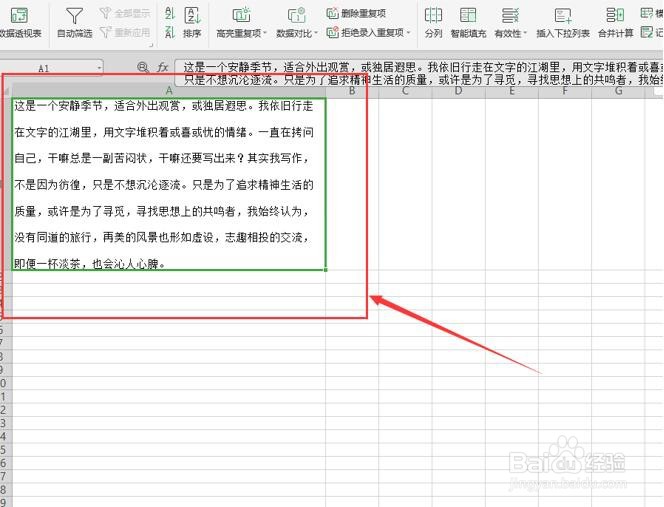
Task: Open the 数据透视表 pivot table tool
Action: pos(19,23)
